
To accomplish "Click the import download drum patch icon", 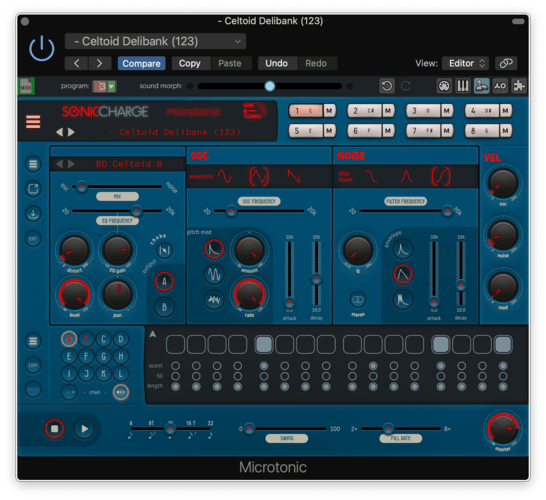I will click(33, 213).
